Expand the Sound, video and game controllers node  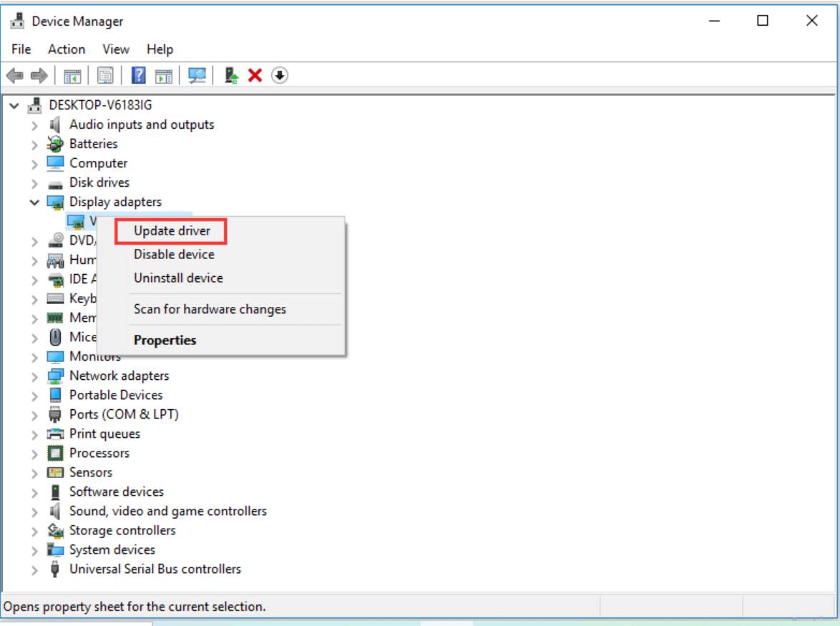pyautogui.click(x=34, y=511)
